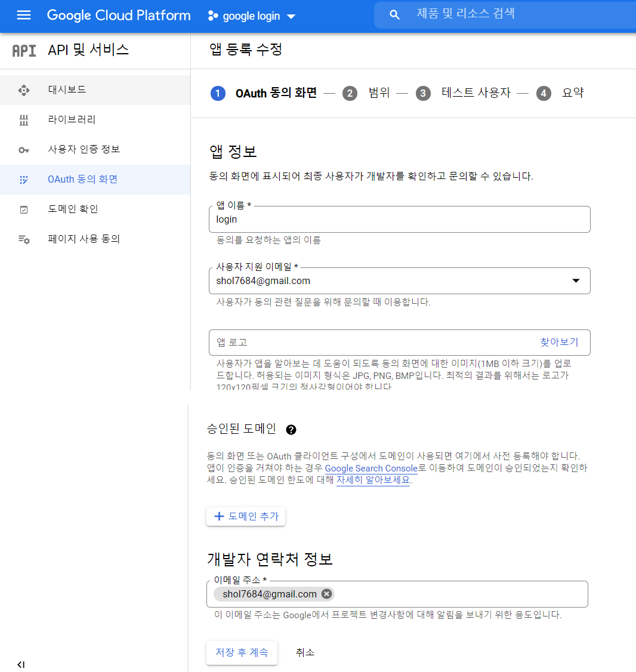Screen dimensions: 636x672
Task: Open 사용자 인증 정보 in the sidebar
Action: (95, 150)
